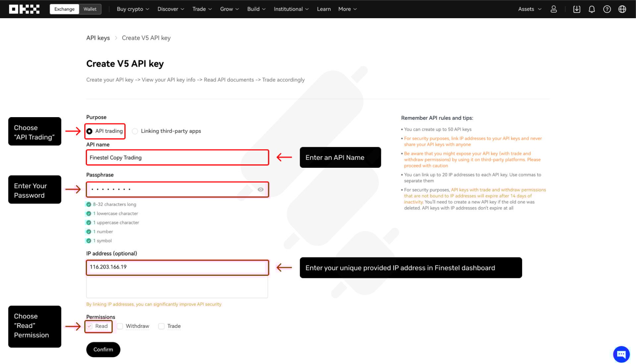Enable the Trade permission checkbox

[x=161, y=326]
